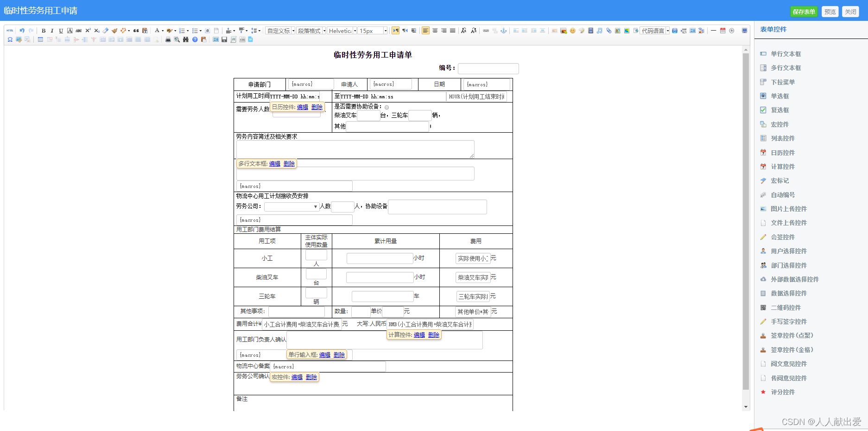The width and height of the screenshot is (868, 431).
Task: Insert music note icon
Action: point(600,31)
